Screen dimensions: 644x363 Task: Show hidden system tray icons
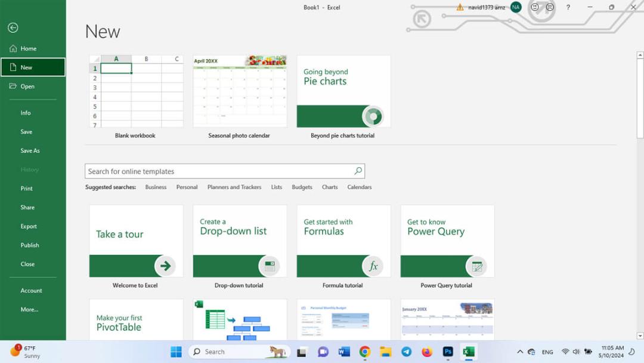click(520, 352)
